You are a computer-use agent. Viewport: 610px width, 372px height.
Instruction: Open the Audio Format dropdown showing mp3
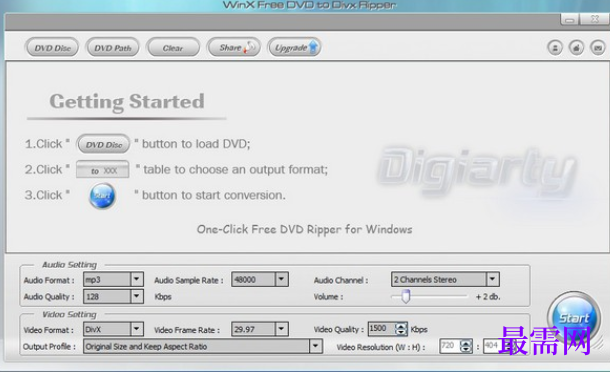pyautogui.click(x=113, y=279)
